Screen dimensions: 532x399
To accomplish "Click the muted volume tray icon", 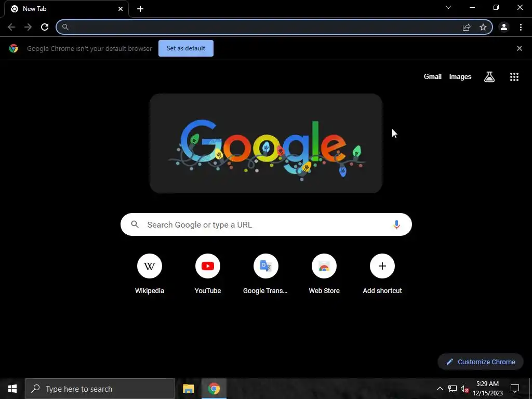I will click(464, 389).
